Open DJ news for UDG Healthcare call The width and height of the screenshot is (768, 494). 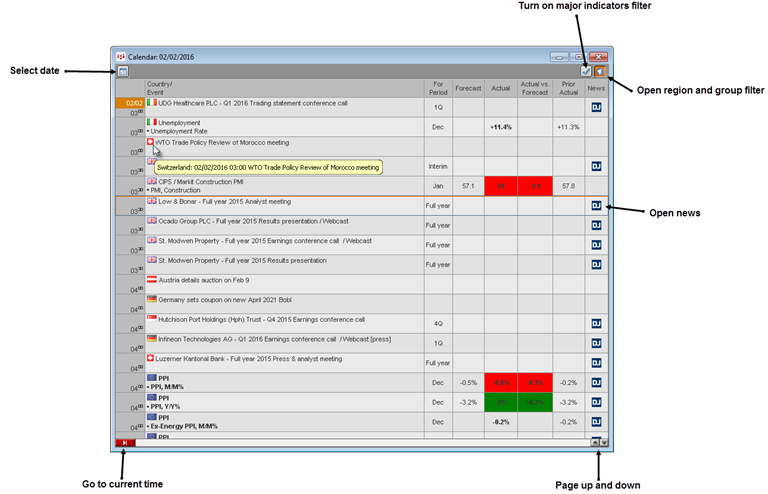click(x=596, y=106)
